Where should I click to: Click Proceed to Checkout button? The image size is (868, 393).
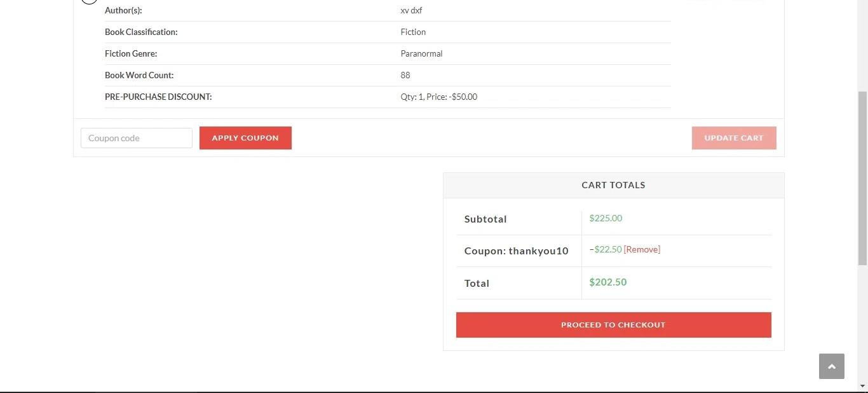[x=613, y=325]
